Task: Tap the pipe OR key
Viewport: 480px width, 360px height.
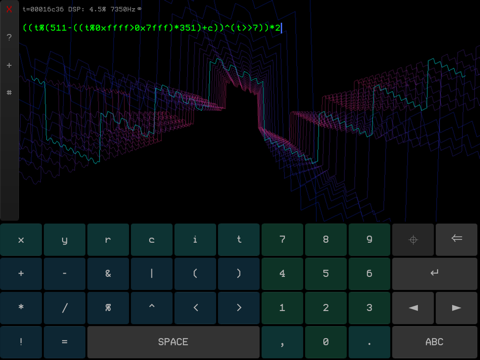Action: click(152, 274)
